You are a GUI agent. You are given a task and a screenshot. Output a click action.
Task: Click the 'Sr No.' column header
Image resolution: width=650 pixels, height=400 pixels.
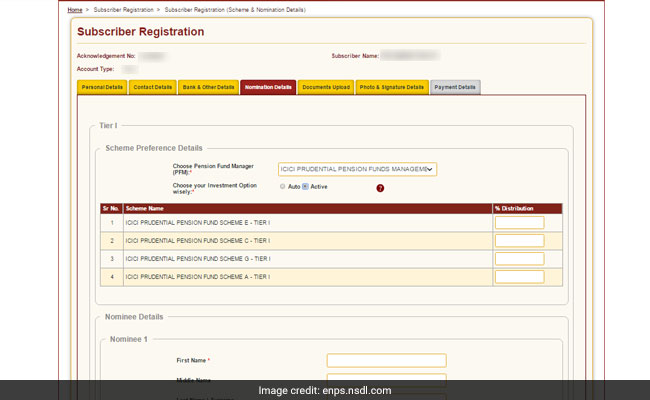coord(111,208)
